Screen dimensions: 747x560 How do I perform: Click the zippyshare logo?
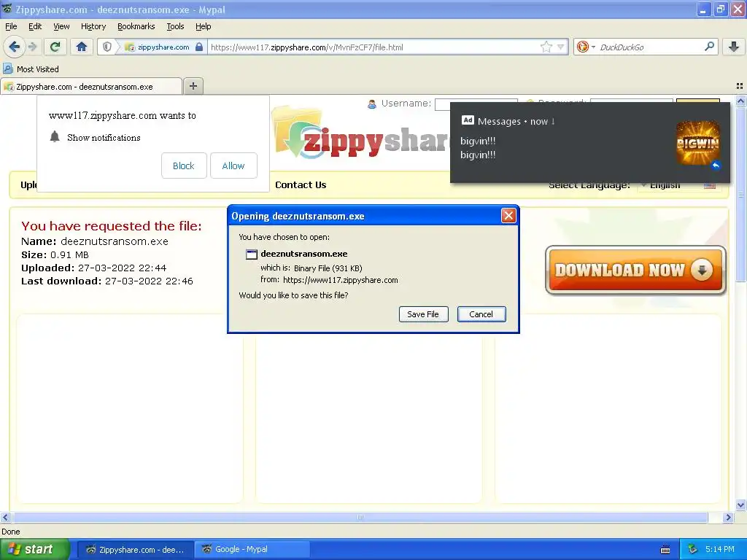[362, 134]
